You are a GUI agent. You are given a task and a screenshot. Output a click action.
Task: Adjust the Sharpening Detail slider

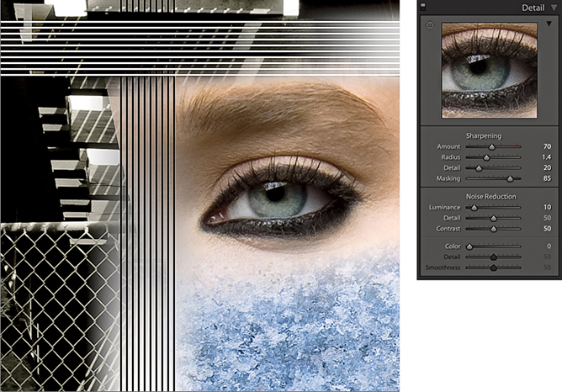479,168
